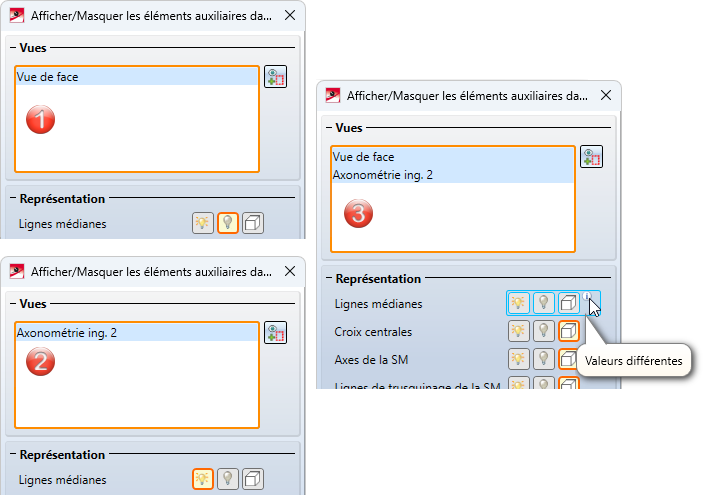703x495 pixels.
Task: Click the title bar app icon of the Vue de face-only dialog
Action: point(17,16)
